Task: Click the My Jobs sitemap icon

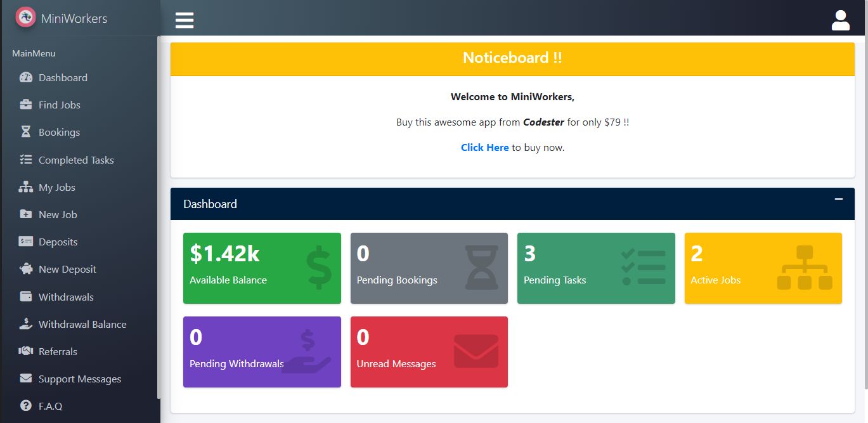Action: [x=26, y=188]
